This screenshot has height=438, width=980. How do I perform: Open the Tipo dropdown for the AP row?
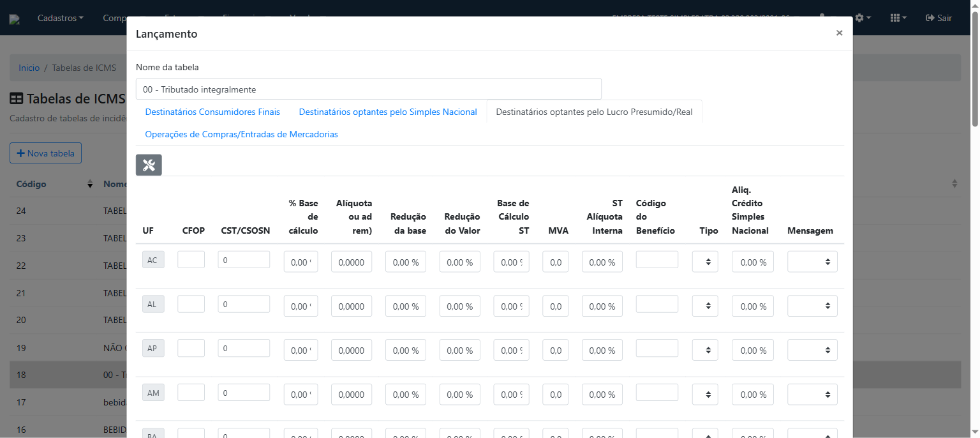705,350
